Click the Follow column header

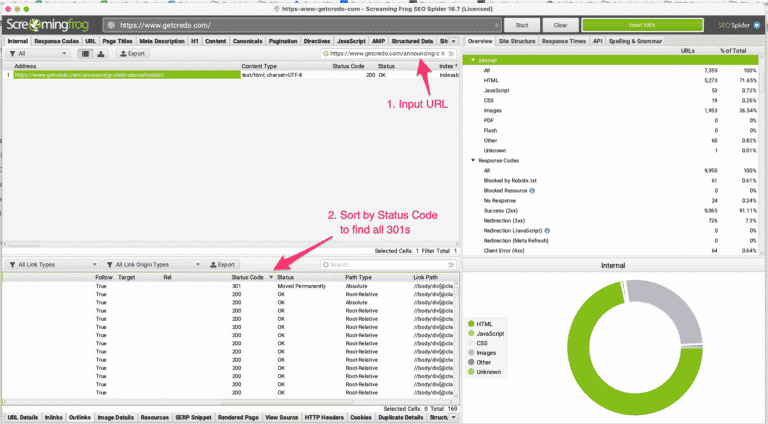click(x=104, y=277)
